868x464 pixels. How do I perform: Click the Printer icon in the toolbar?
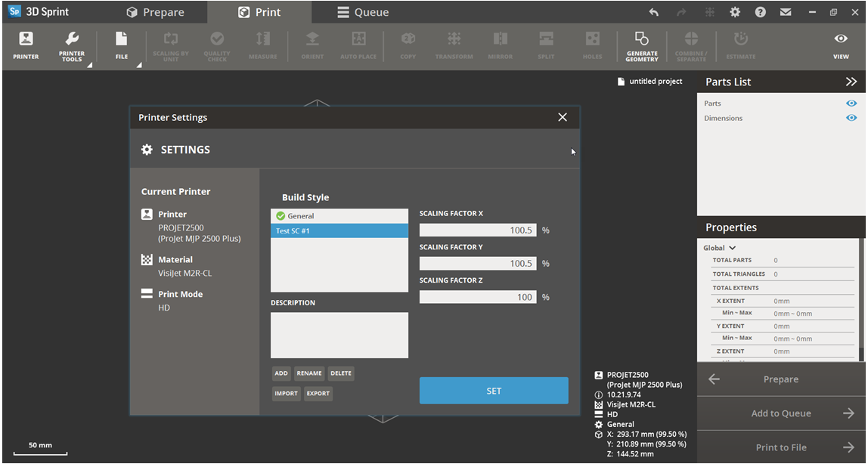click(x=26, y=45)
